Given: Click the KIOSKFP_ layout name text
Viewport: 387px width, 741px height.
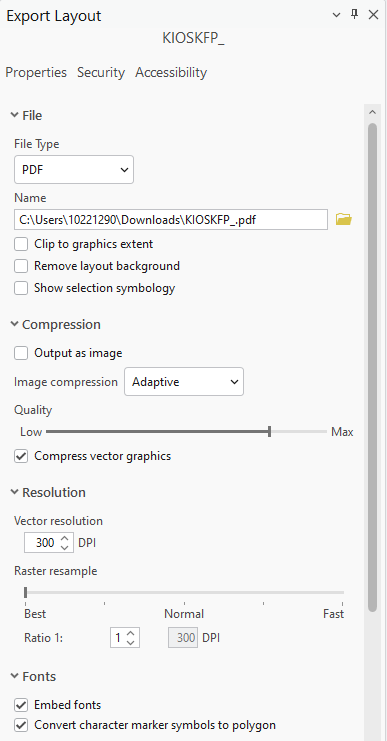Looking at the screenshot, I should click(x=193, y=39).
